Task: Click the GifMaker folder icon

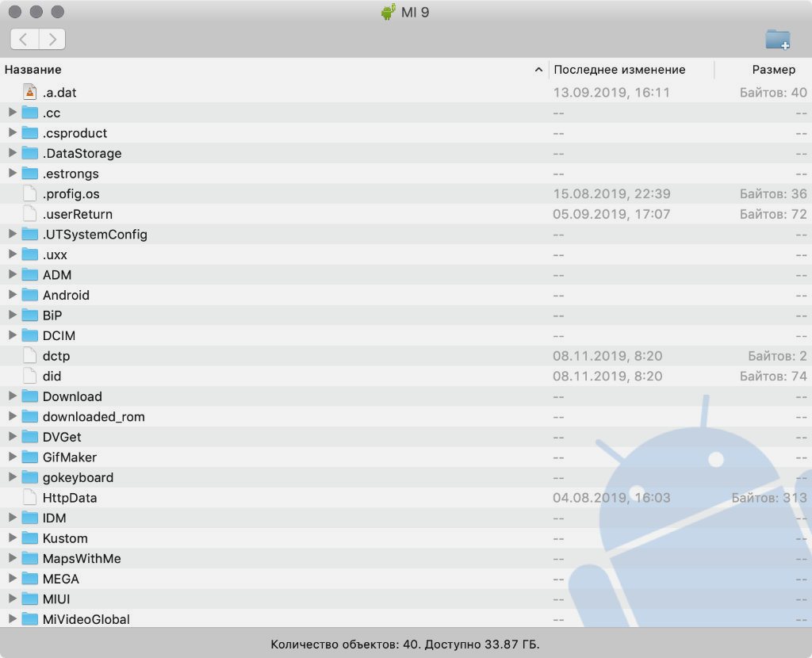Action: point(30,457)
